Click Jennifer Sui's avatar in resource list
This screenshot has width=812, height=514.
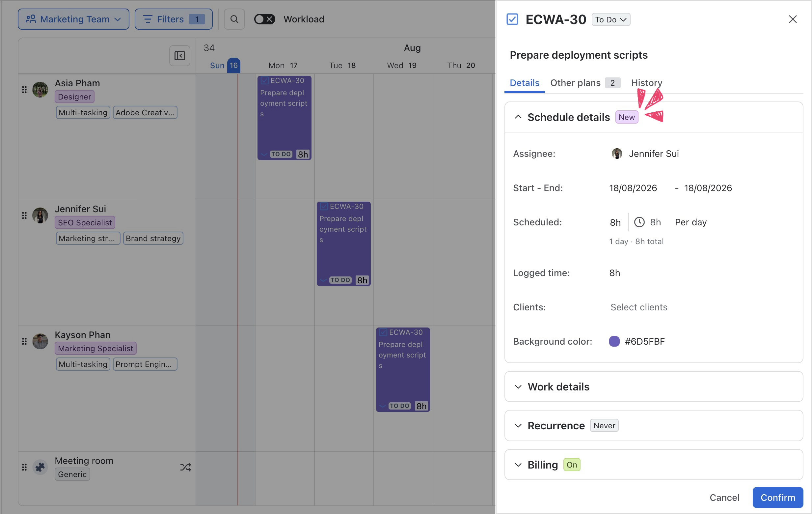coord(40,215)
